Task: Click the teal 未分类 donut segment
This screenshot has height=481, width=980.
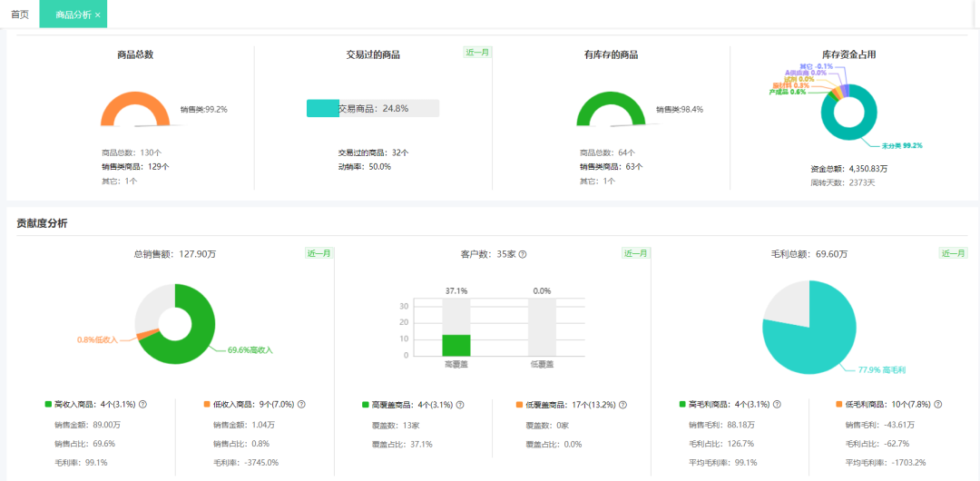Action: tap(848, 134)
